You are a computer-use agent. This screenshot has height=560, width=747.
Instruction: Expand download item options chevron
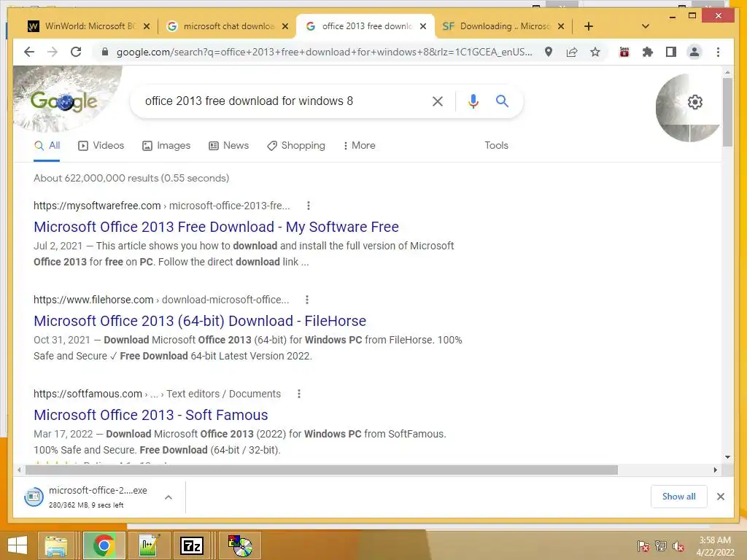tap(169, 497)
